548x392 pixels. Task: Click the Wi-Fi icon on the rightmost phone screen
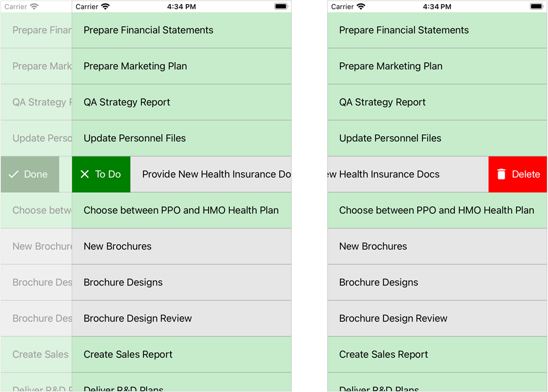click(361, 7)
